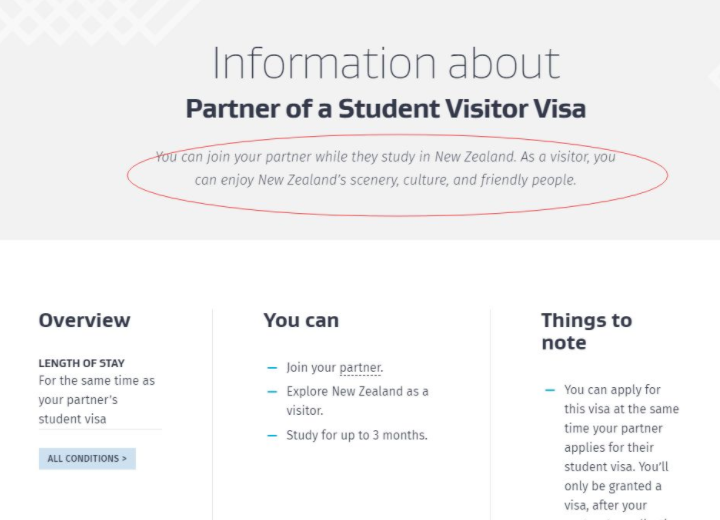The image size is (720, 520).
Task: Click the 'LENGTH OF STAY' label
Action: click(x=82, y=363)
